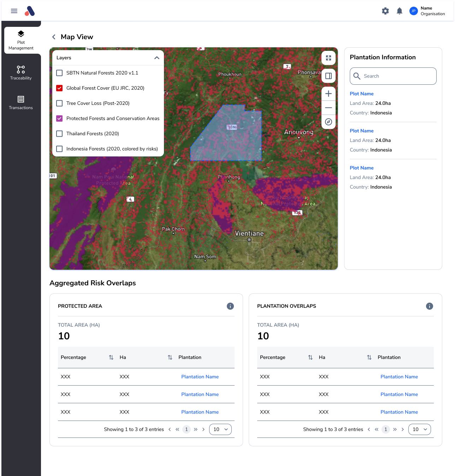Open Plantation Overlaps rows-per-page dropdown
Viewport: 455px width, 476px height.
(x=420, y=429)
